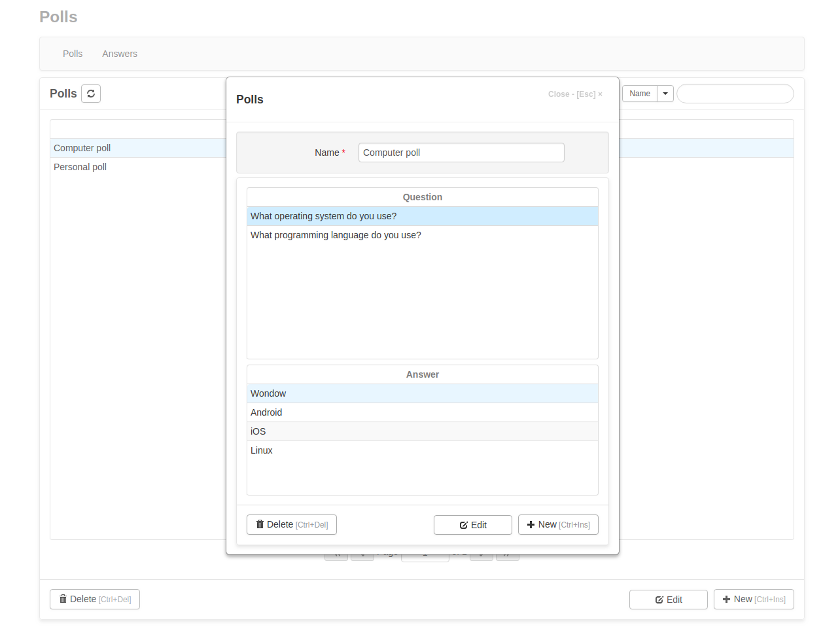Open the Name filter dropdown caret

point(665,94)
